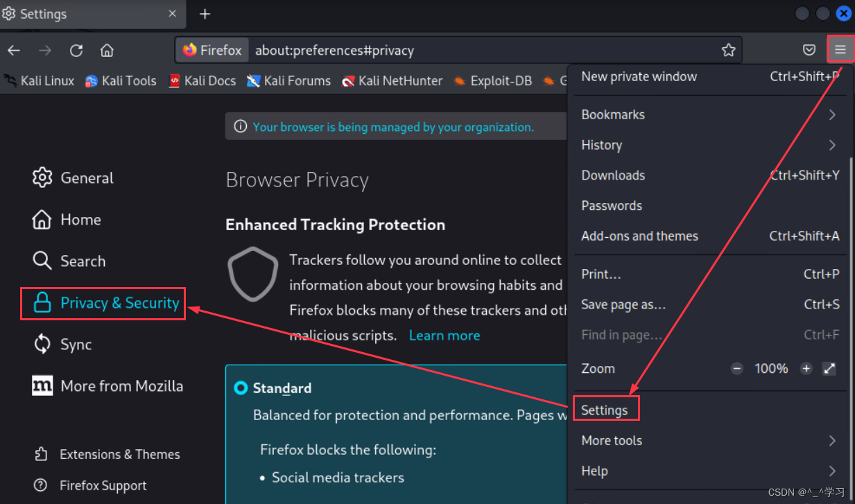Open Kali NetHunter bookmark

click(392, 80)
